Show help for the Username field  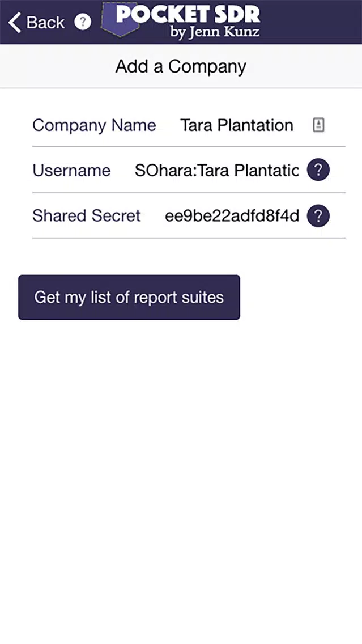coord(318,170)
